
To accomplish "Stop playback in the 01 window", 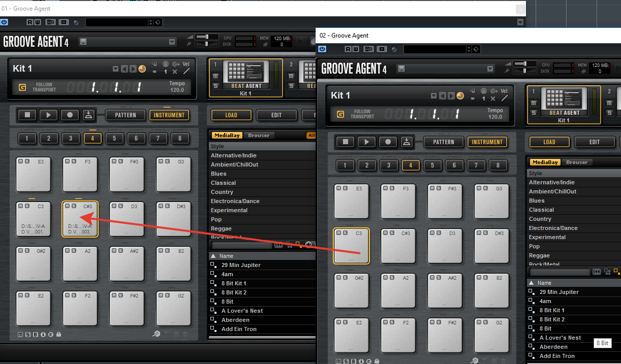I will click(x=27, y=115).
